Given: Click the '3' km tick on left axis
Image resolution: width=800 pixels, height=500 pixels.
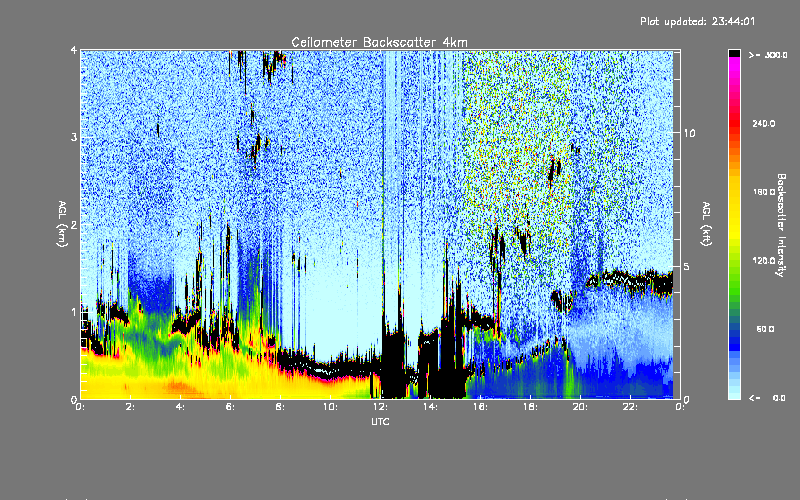Looking at the screenshot, I should (x=74, y=137).
